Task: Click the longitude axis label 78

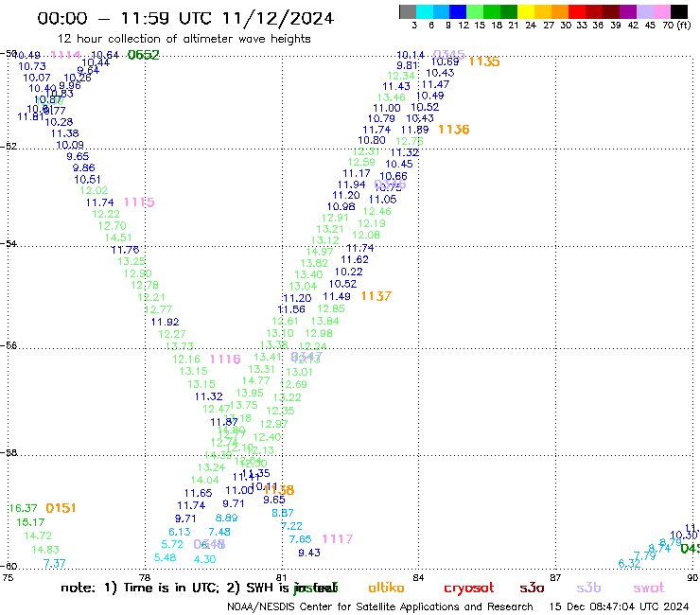Action: point(145,578)
